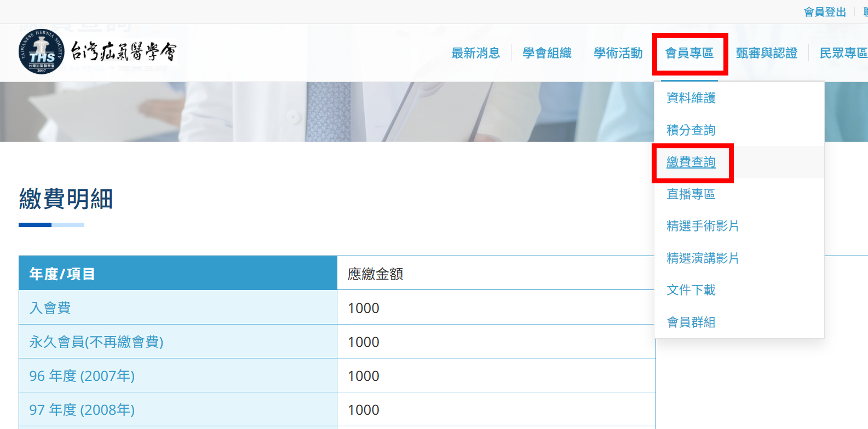The image size is (868, 429).
Task: Open 精選手術影片 menu entry
Action: click(x=702, y=226)
